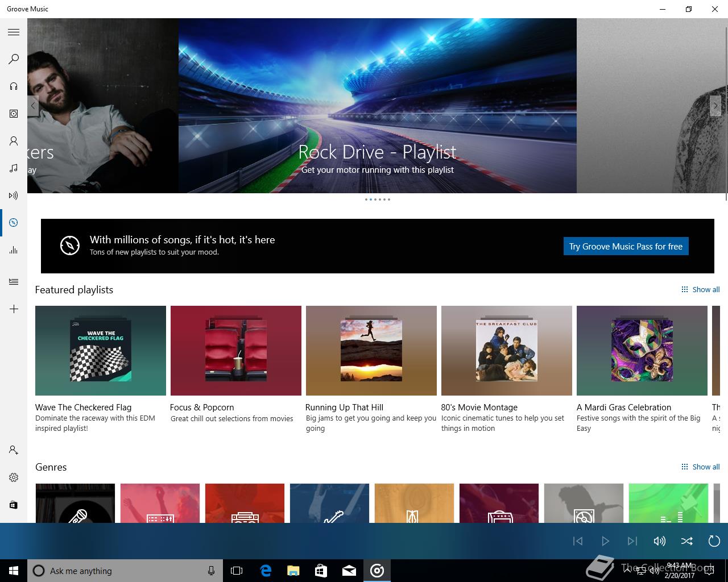The height and width of the screenshot is (582, 728).
Task: Click the Cortana microphone icon
Action: 211,571
